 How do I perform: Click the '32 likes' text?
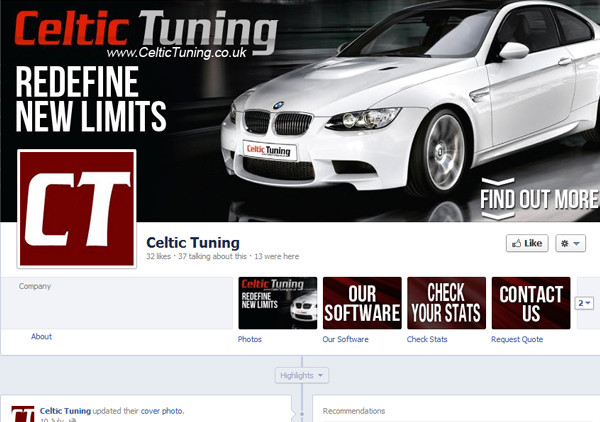tap(158, 256)
